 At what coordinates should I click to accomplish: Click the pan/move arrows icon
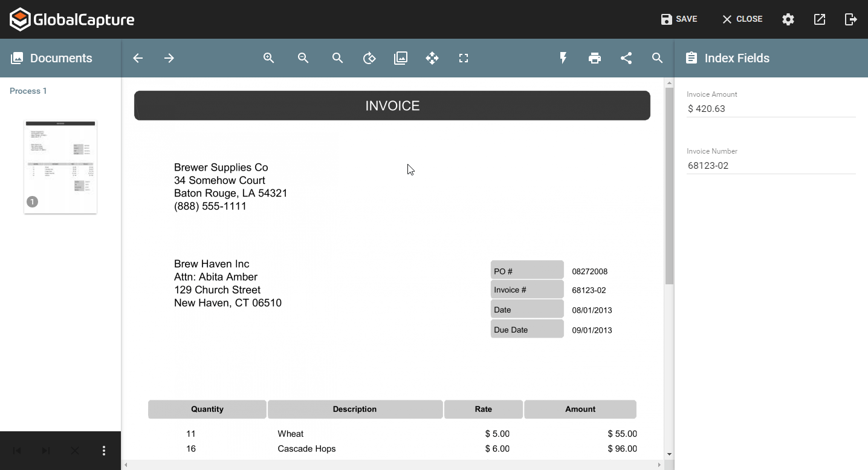[x=432, y=58]
